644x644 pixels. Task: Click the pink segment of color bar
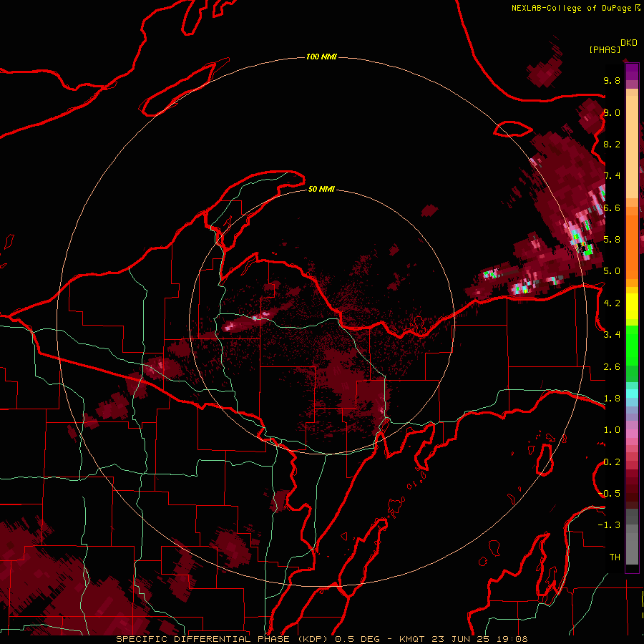[632, 434]
